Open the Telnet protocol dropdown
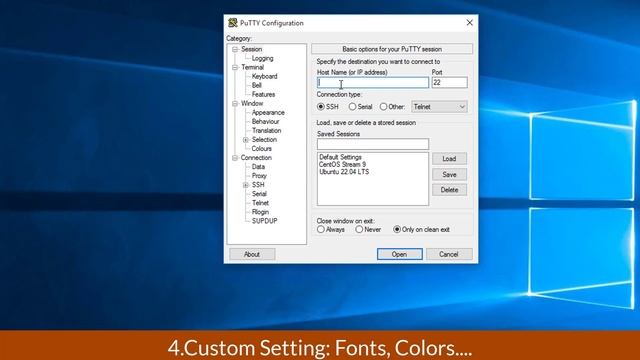Viewport: 640px width, 360px height. [x=439, y=107]
